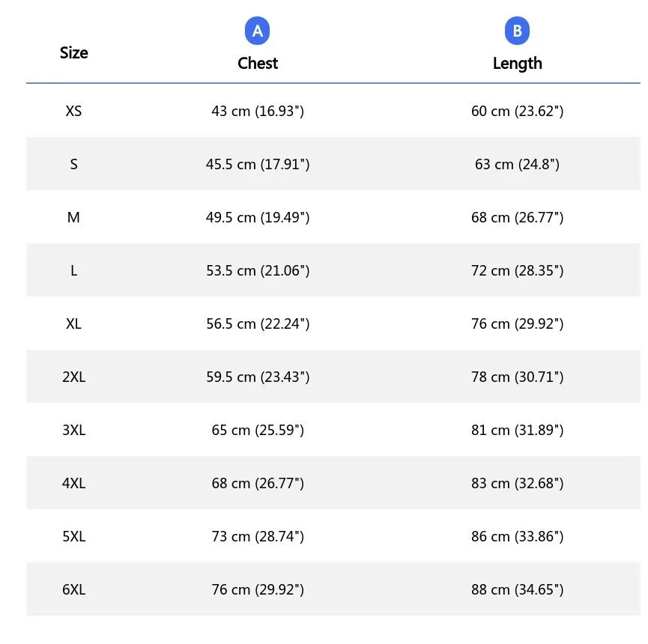Pick the 4XL size row label
Viewport: 648px width, 644px height.
coord(73,484)
